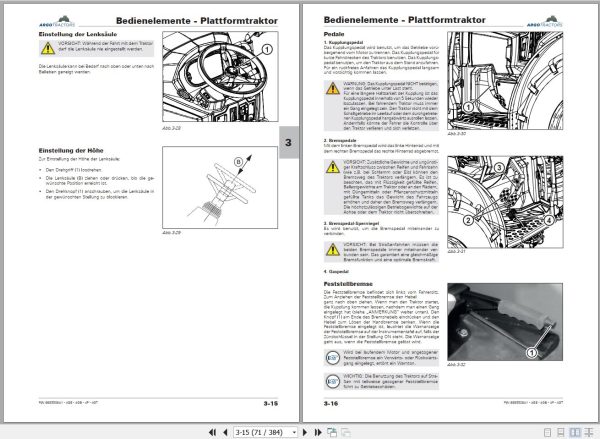
Task: Click the warning triangle beside the clutch pedal warning
Action: [x=333, y=88]
